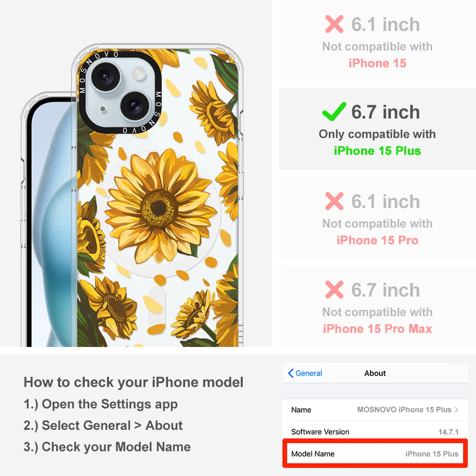Open the Name row disclosure chevron
The image size is (476, 476).
[x=456, y=409]
